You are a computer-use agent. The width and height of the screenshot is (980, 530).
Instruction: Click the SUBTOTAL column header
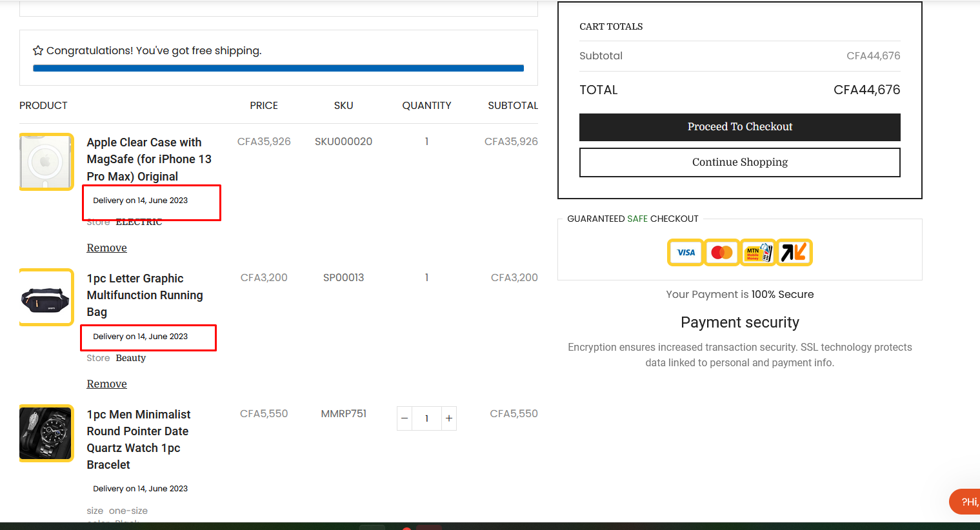513,105
